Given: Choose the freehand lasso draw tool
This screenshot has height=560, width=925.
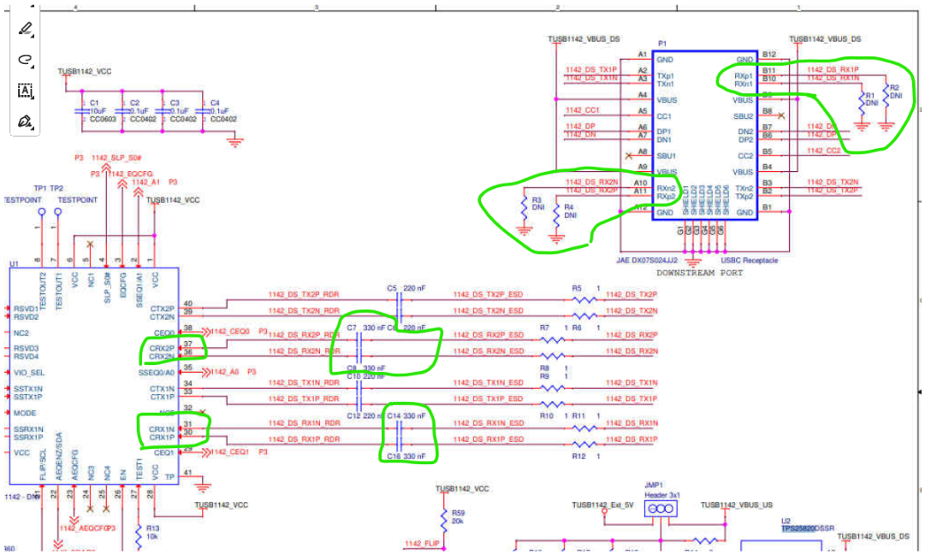Looking at the screenshot, I should 24,60.
